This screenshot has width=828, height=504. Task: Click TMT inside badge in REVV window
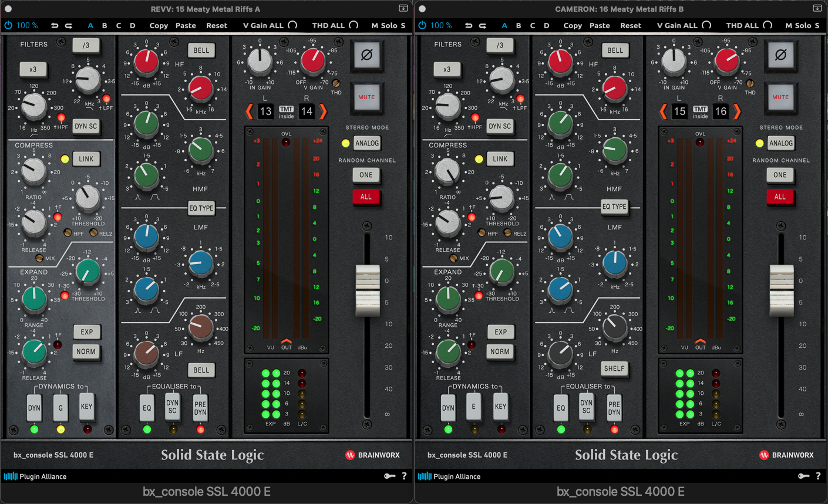point(286,112)
